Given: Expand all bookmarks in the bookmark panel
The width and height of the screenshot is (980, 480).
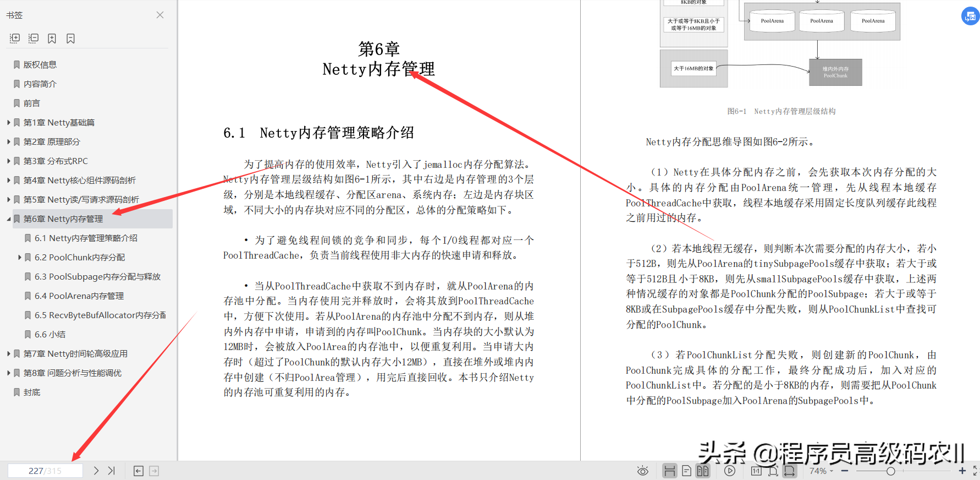Looking at the screenshot, I should point(15,38).
